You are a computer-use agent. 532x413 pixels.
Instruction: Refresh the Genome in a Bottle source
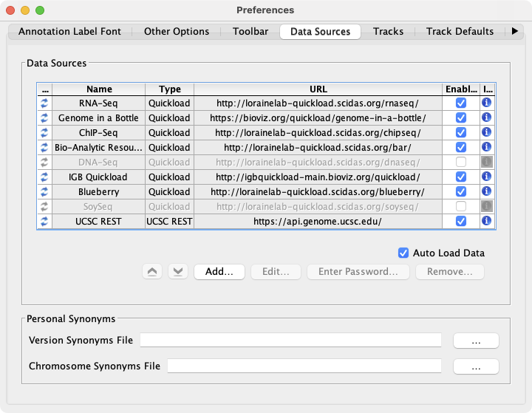tap(44, 118)
